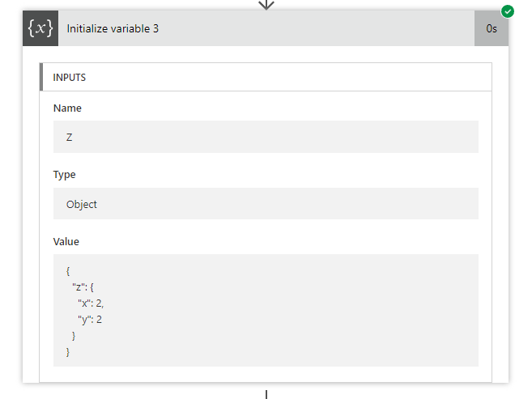
Task: Click the down arrow connector above the card
Action: [266, 4]
